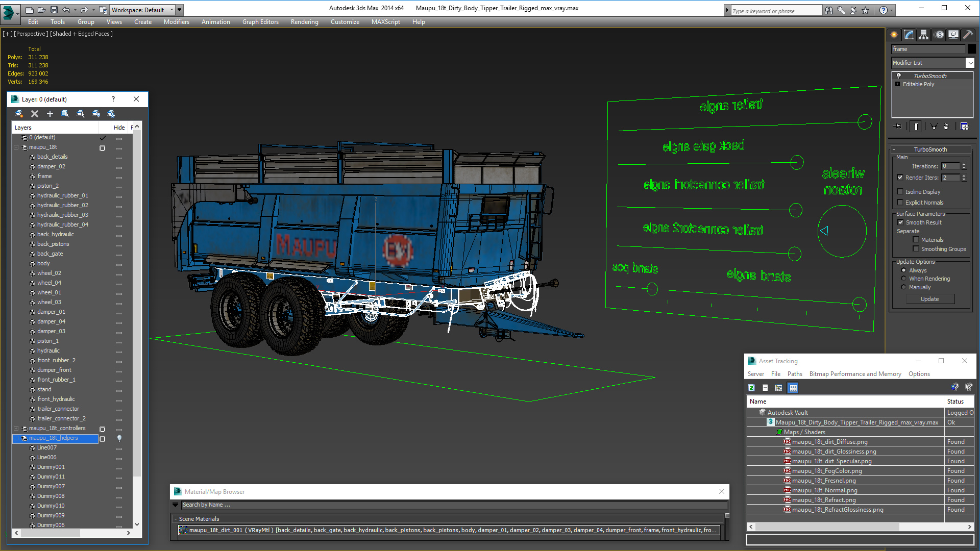Enable Separate by Materials checkbox
The height and width of the screenshot is (551, 980).
click(916, 240)
